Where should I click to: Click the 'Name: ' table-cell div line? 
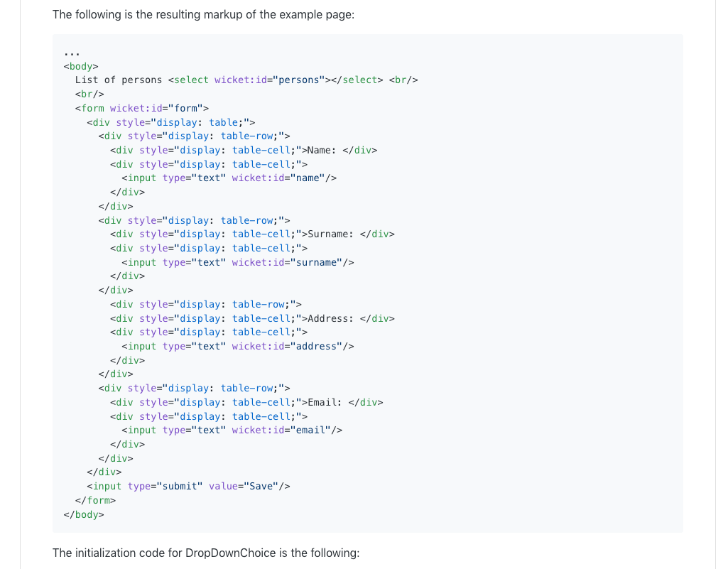244,150
